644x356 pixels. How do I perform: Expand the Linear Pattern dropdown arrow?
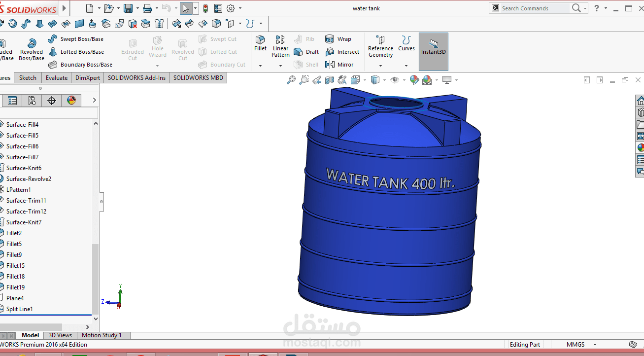click(280, 66)
